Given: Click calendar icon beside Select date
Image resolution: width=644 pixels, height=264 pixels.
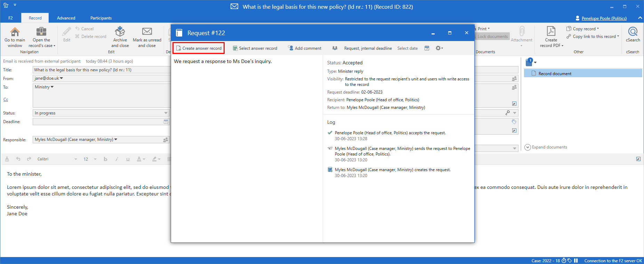Looking at the screenshot, I should point(427,48).
